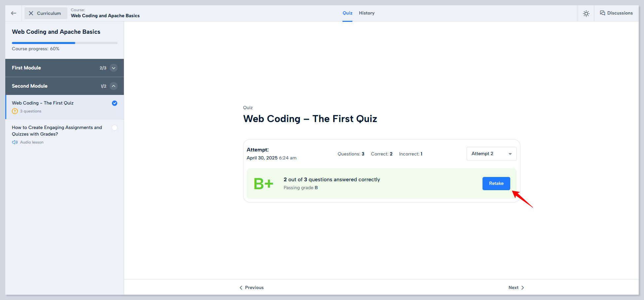The height and width of the screenshot is (300, 644).
Task: Open the Attempt 2 dropdown
Action: click(491, 154)
